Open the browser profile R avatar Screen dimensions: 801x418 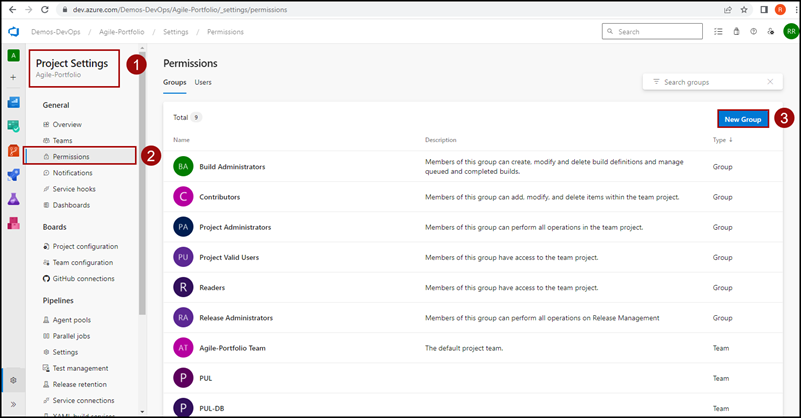click(x=780, y=9)
